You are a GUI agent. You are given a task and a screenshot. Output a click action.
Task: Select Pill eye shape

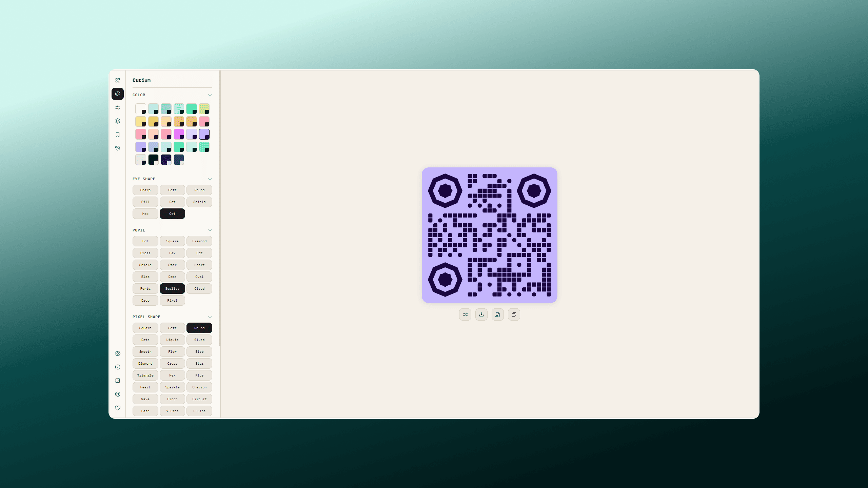(x=145, y=202)
